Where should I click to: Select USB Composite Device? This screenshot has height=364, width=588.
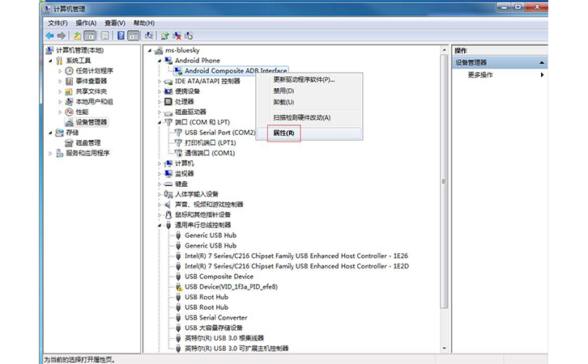click(219, 277)
